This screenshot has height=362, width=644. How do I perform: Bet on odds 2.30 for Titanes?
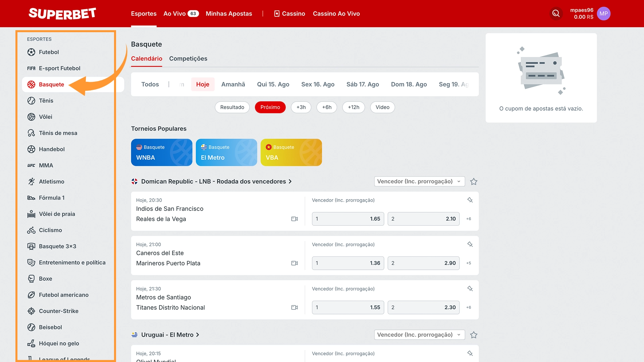tap(424, 307)
